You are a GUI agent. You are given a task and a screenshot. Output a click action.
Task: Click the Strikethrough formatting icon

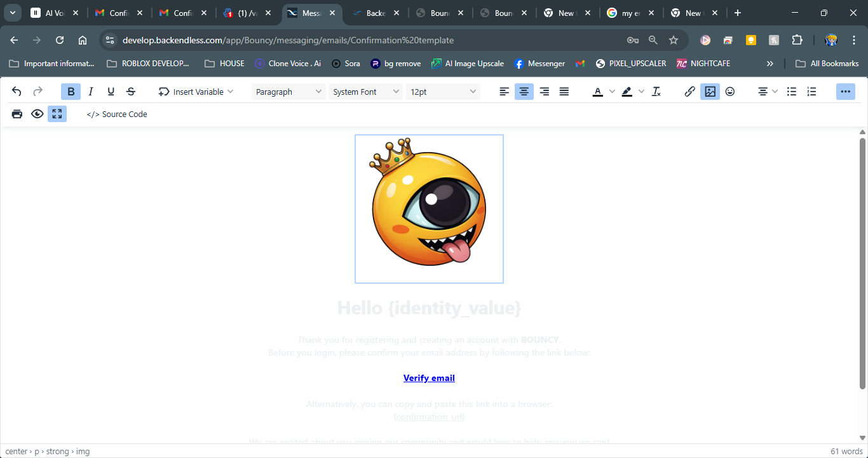click(131, 92)
